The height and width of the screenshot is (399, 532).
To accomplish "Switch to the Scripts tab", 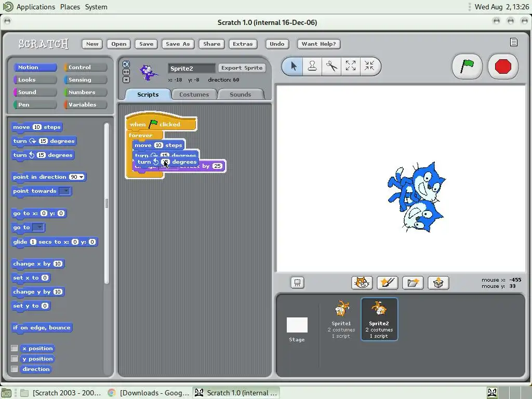I will click(x=148, y=95).
